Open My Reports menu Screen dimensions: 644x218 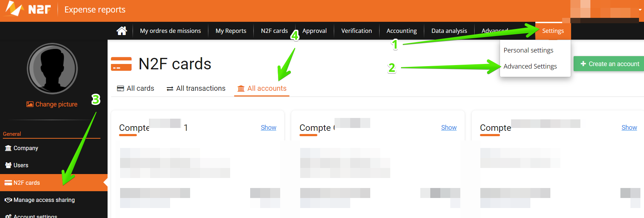231,31
